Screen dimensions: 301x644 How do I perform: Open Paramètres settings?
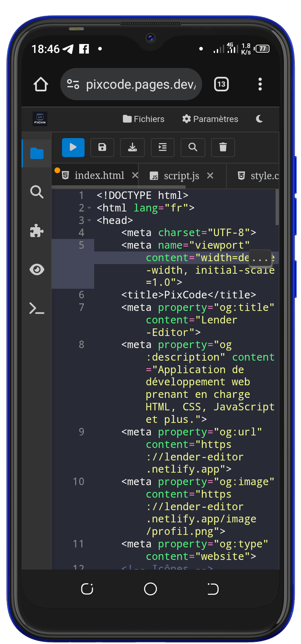click(x=210, y=119)
